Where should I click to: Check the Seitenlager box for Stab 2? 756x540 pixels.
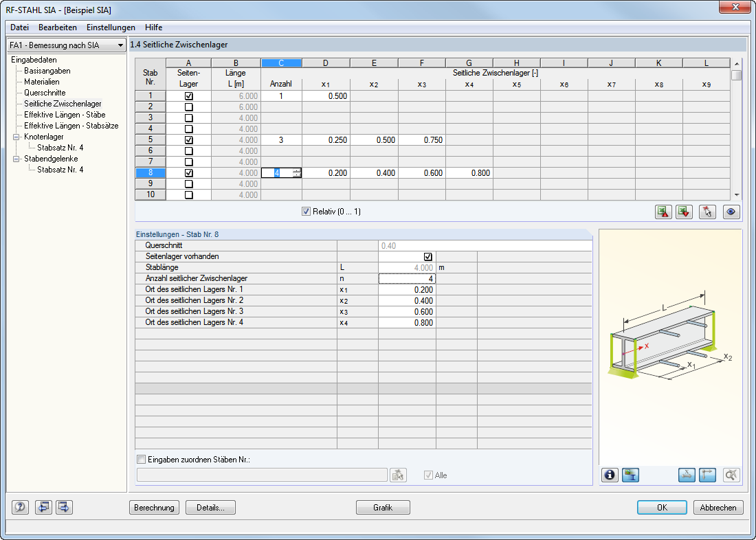coord(189,107)
